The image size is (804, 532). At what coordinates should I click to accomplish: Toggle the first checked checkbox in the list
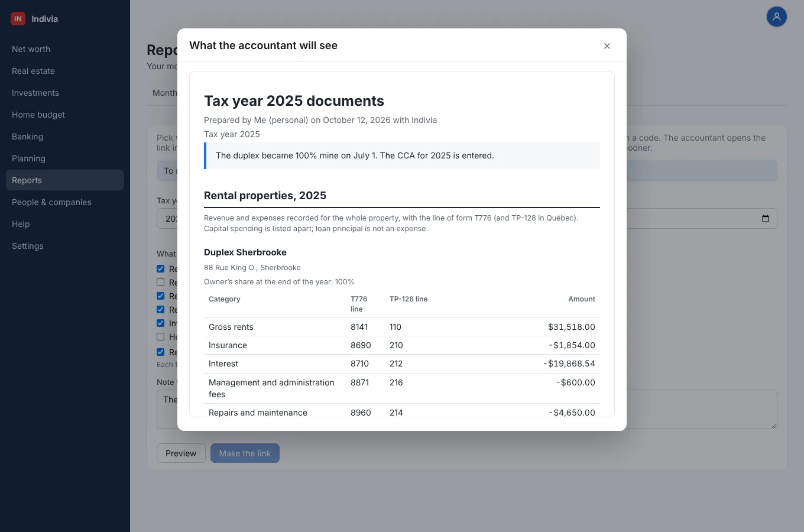pyautogui.click(x=160, y=269)
